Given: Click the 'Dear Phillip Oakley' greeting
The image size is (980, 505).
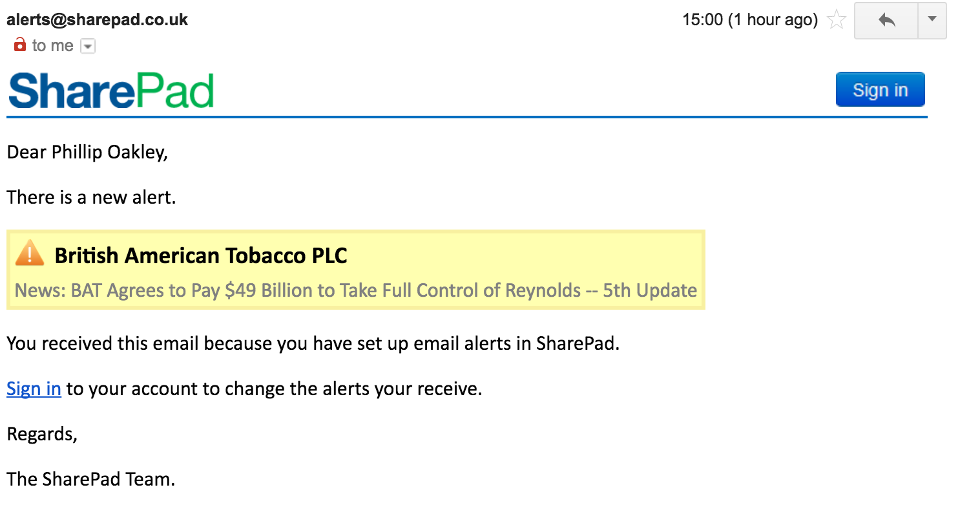Looking at the screenshot, I should tap(87, 153).
